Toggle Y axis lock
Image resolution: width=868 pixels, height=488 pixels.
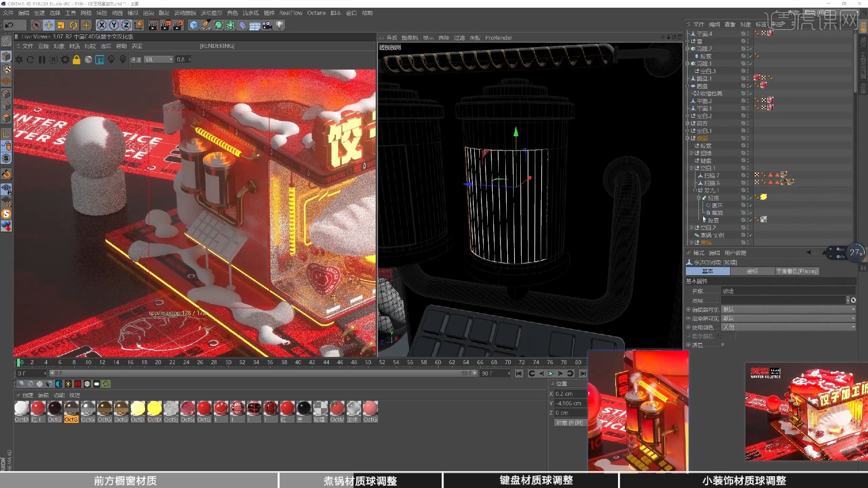[x=114, y=25]
